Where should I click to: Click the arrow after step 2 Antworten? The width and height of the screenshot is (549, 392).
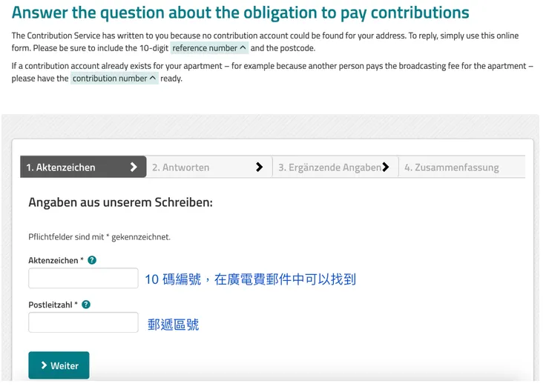pyautogui.click(x=259, y=167)
